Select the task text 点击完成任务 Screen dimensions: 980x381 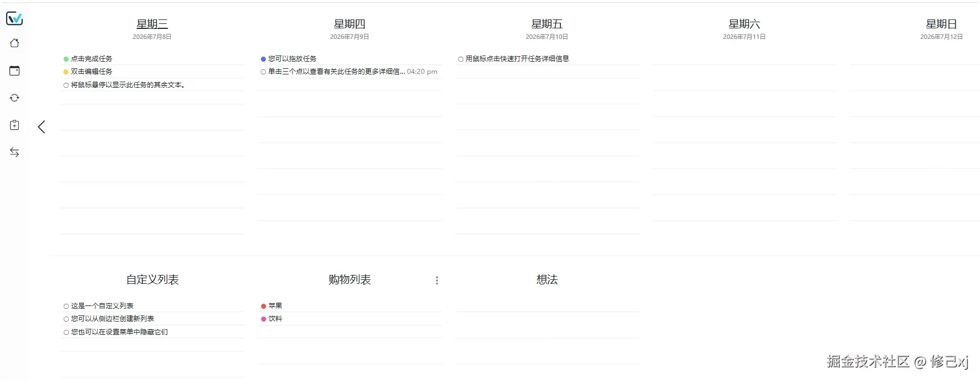[x=92, y=59]
